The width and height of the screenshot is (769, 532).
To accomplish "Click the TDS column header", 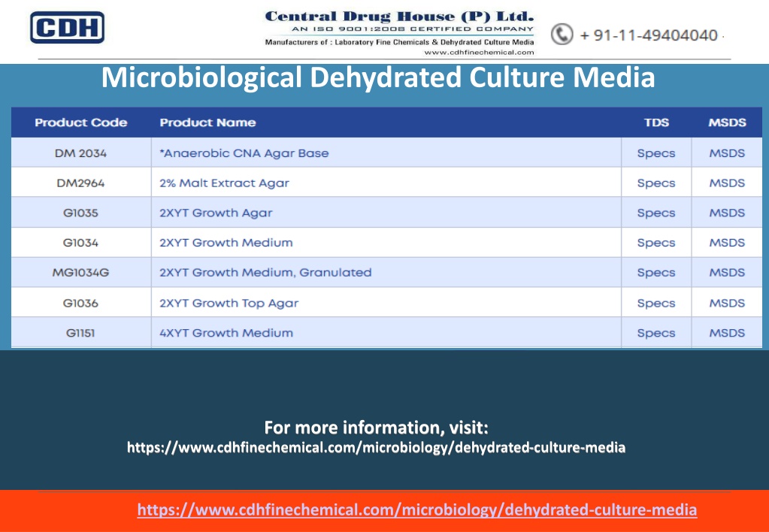I will pyautogui.click(x=656, y=122).
